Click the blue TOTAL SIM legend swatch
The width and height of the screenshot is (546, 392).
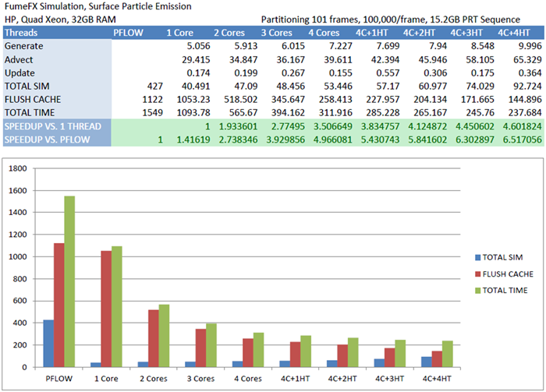pos(477,258)
